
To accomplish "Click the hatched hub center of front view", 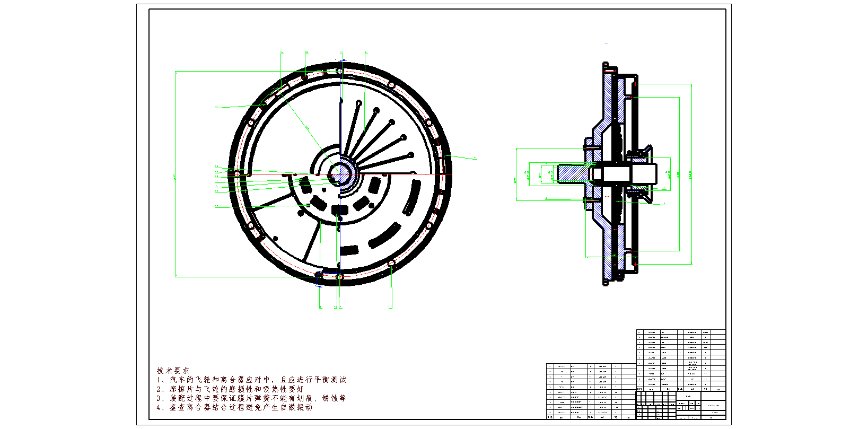I will pyautogui.click(x=339, y=174).
